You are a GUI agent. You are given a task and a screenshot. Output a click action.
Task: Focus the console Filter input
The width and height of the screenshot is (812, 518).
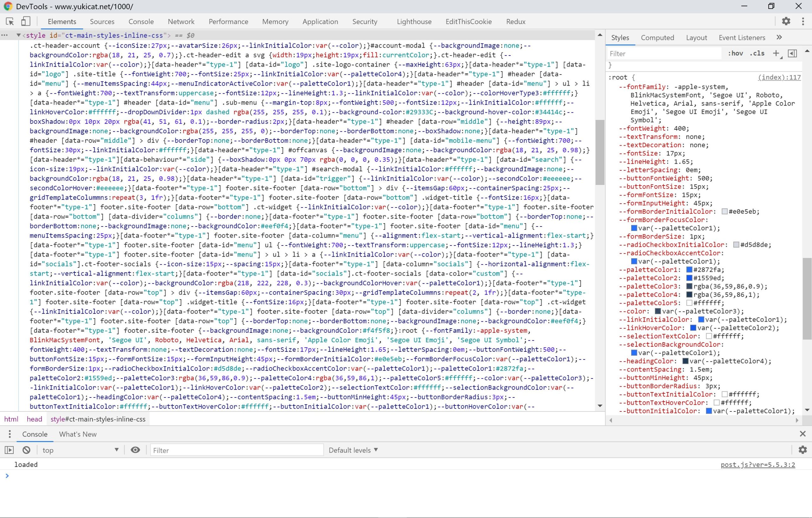(237, 450)
